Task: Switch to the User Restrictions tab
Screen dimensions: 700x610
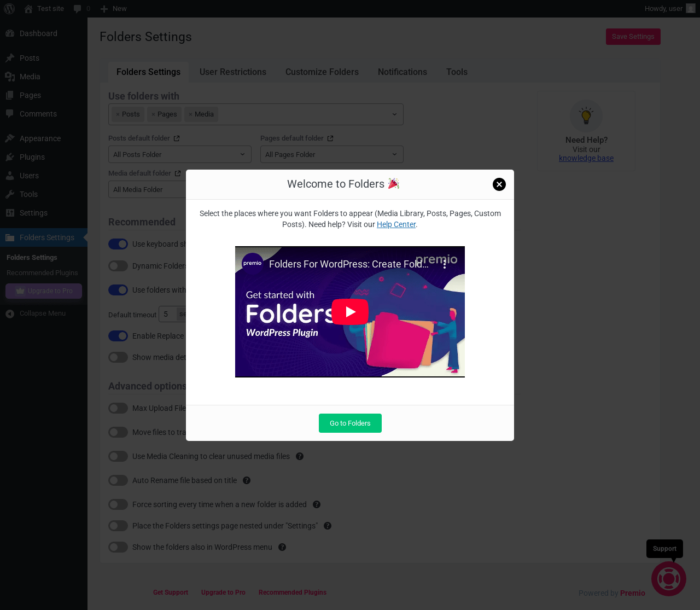Action: (233, 72)
